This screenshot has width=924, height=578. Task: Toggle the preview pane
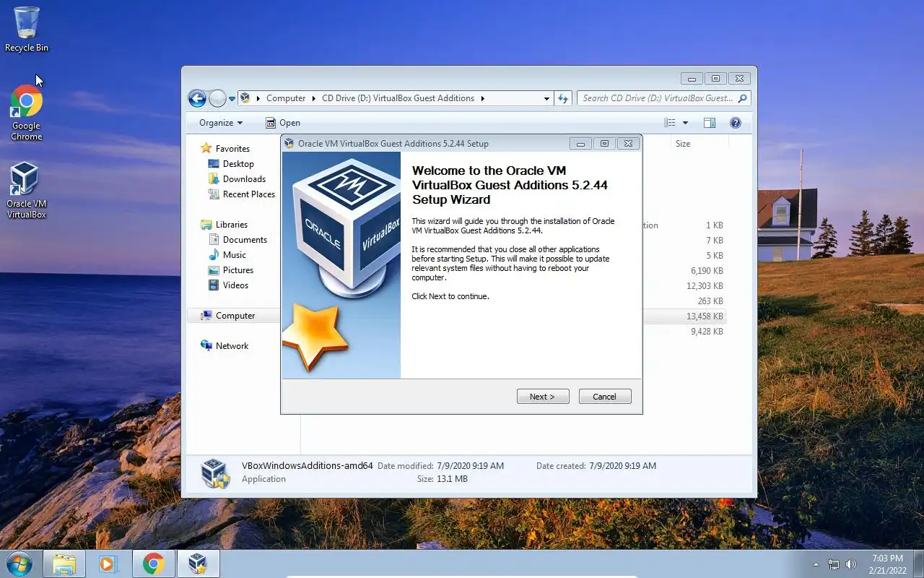[710, 123]
